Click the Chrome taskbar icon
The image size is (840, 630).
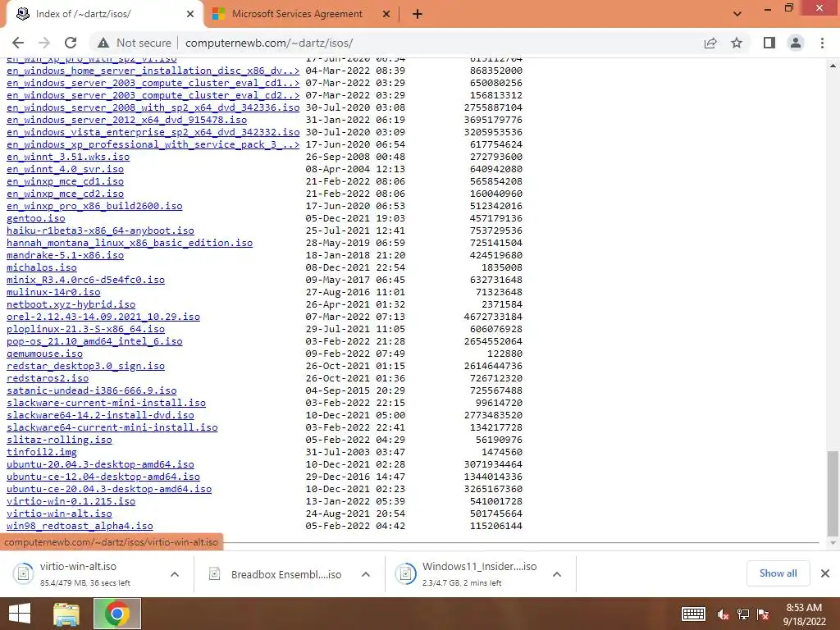116,614
